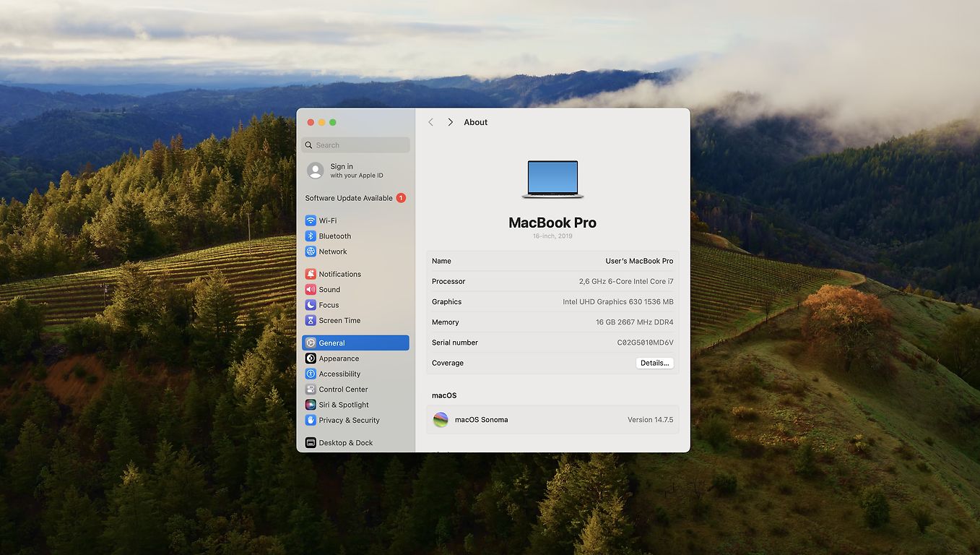The width and height of the screenshot is (980, 555).
Task: Click the Bluetooth icon in sidebar
Action: pos(311,236)
